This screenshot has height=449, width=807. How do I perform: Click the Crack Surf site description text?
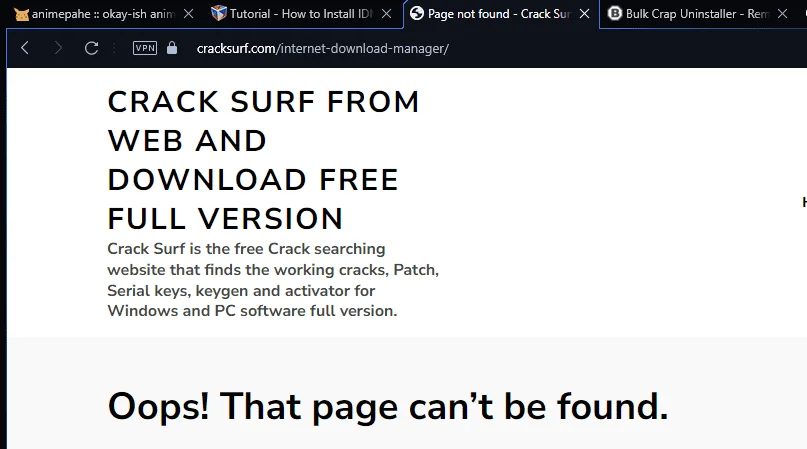(273, 280)
